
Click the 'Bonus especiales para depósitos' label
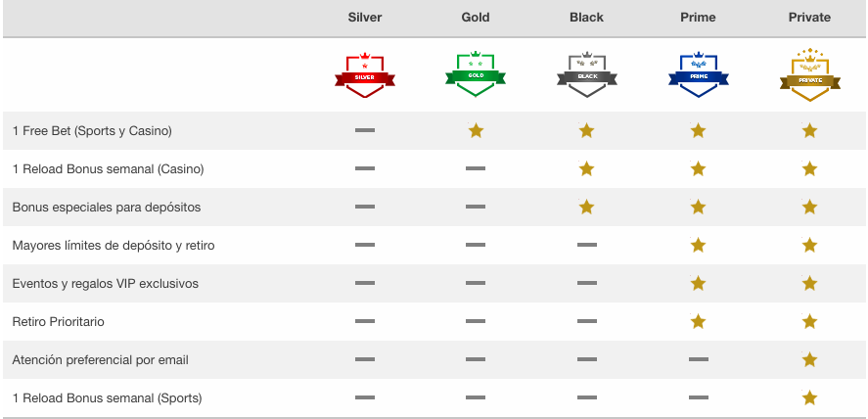coord(107,207)
